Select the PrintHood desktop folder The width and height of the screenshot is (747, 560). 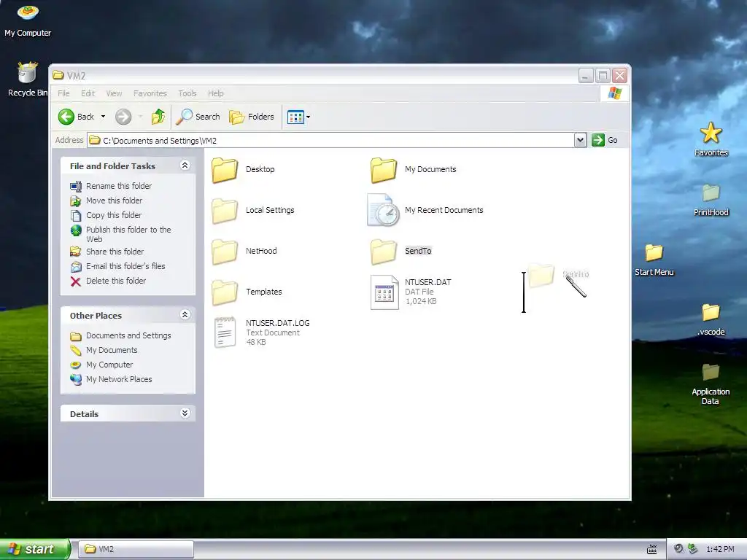711,192
